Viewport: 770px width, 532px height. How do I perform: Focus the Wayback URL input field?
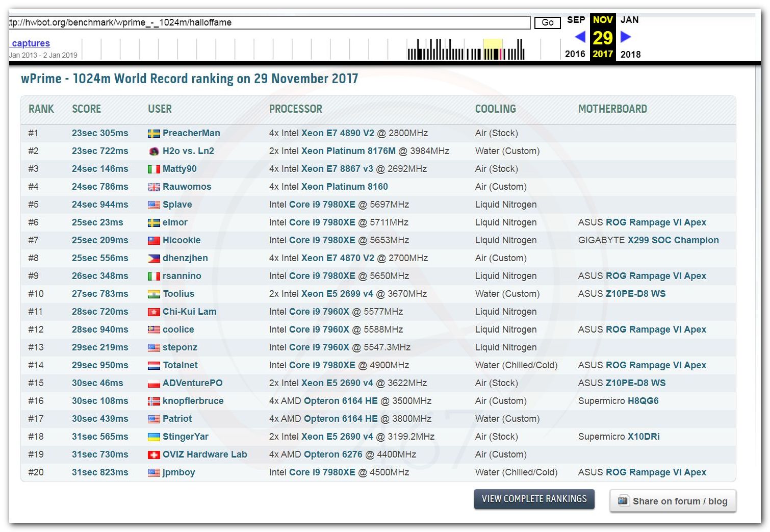[x=269, y=22]
